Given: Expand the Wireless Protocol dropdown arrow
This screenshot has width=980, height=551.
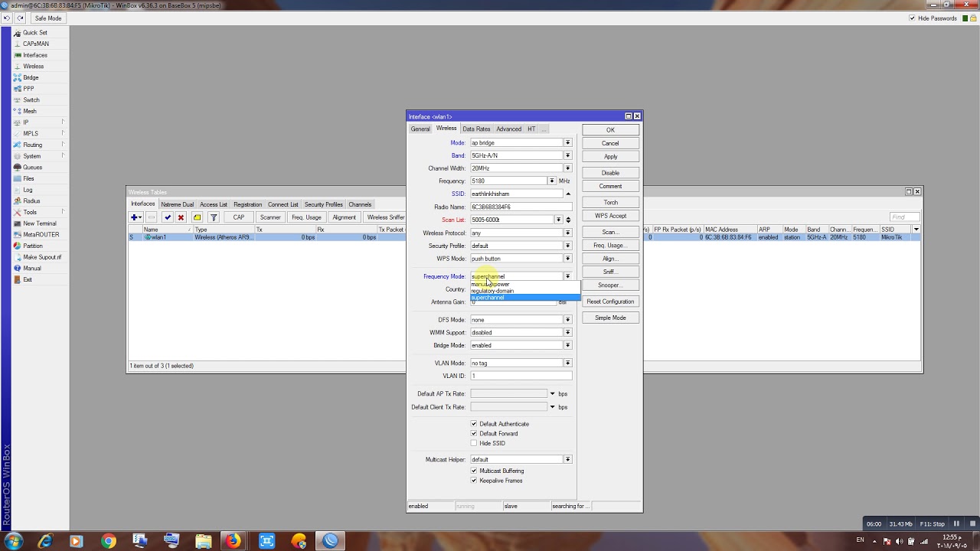Looking at the screenshot, I should click(567, 233).
